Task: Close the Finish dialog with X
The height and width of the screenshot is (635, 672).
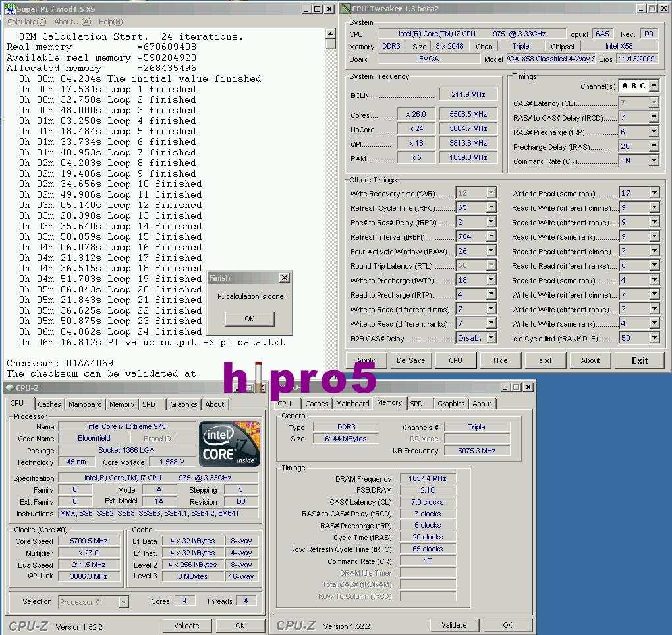Action: coord(284,278)
